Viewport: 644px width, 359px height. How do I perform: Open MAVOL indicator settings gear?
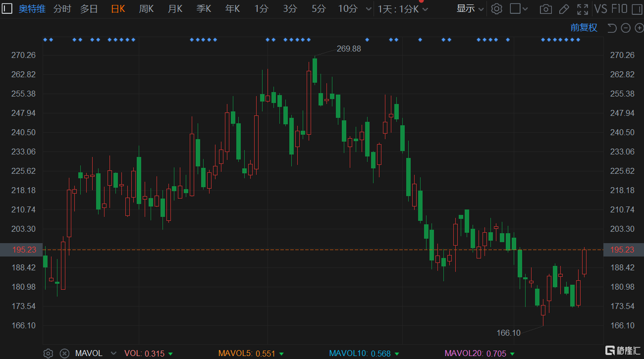point(48,353)
